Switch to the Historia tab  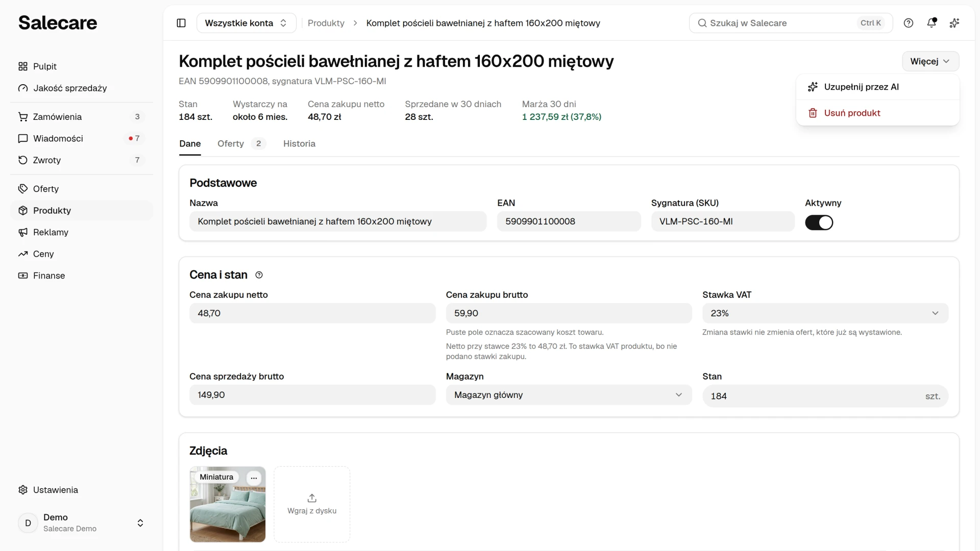(x=299, y=144)
